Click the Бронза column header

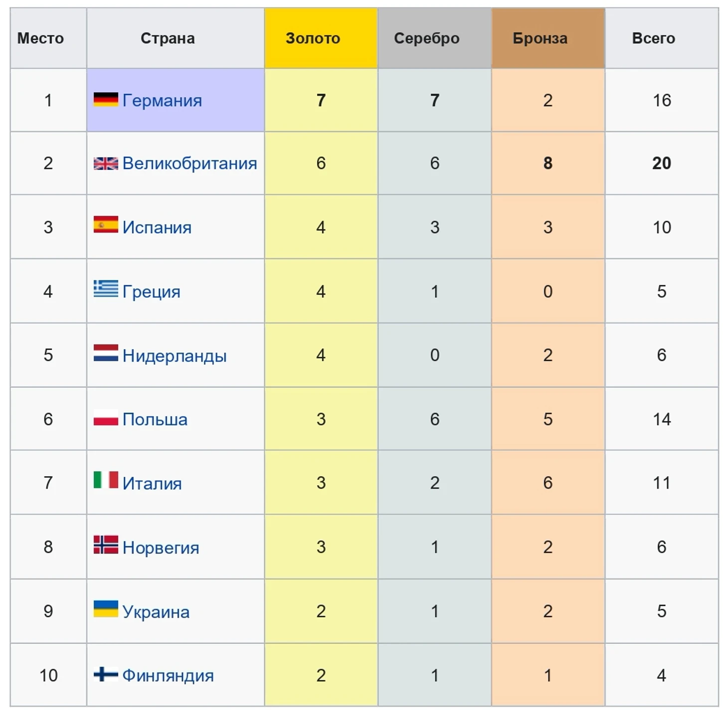(540, 38)
